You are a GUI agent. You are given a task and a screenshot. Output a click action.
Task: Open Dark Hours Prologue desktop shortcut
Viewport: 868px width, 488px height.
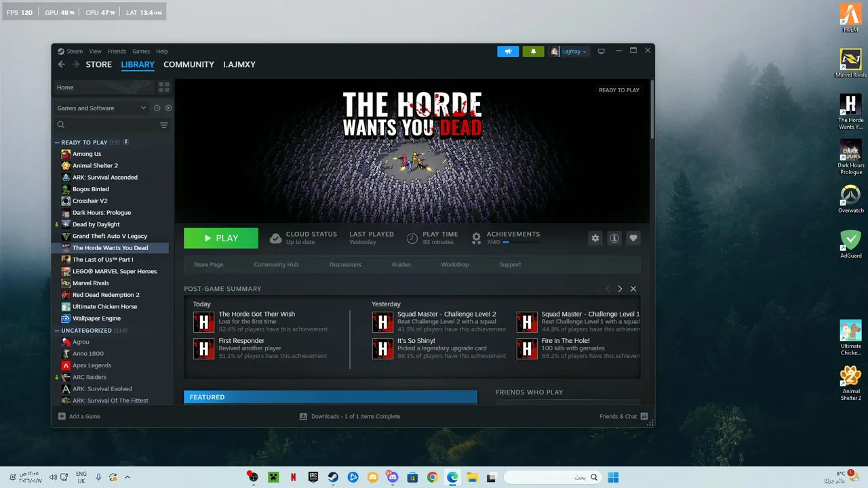pyautogui.click(x=850, y=158)
